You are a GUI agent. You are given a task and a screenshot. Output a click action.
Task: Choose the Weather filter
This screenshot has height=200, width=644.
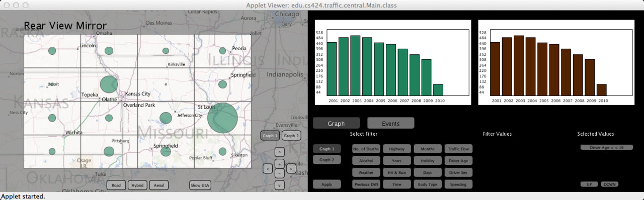366,172
